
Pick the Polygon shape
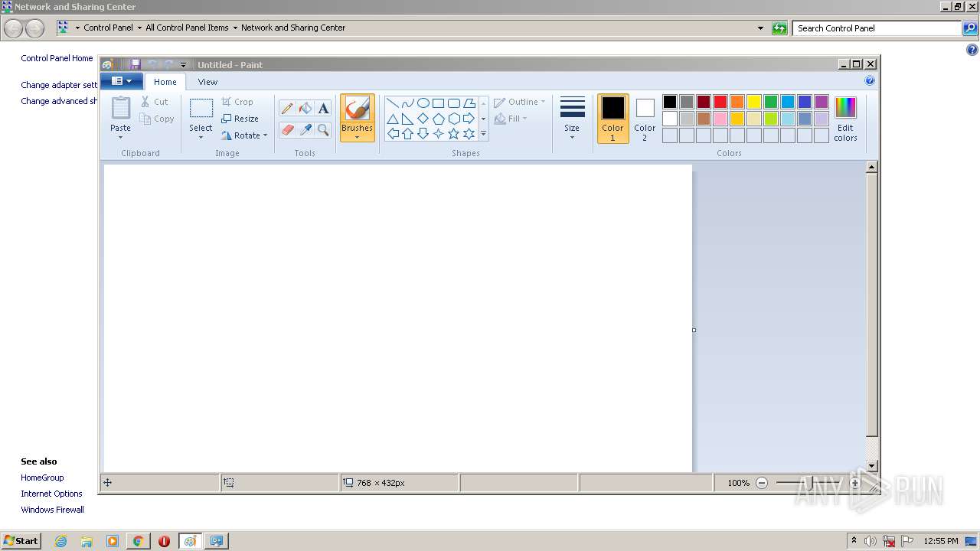pos(469,103)
